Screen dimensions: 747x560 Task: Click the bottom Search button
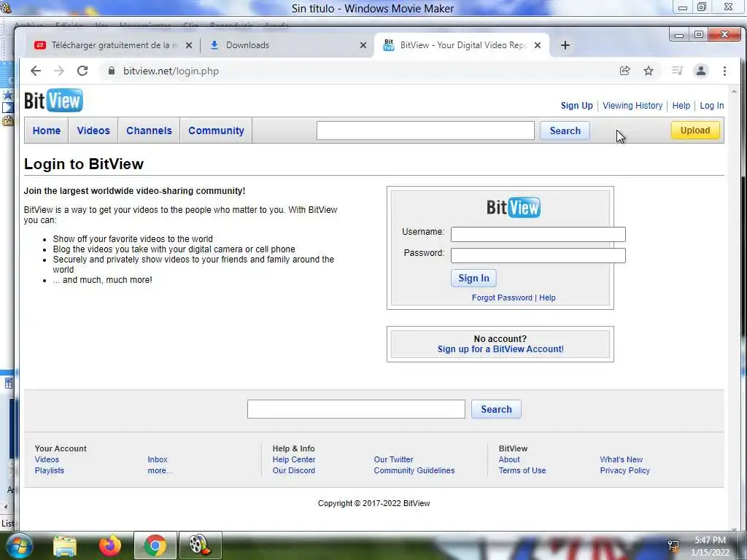click(496, 410)
